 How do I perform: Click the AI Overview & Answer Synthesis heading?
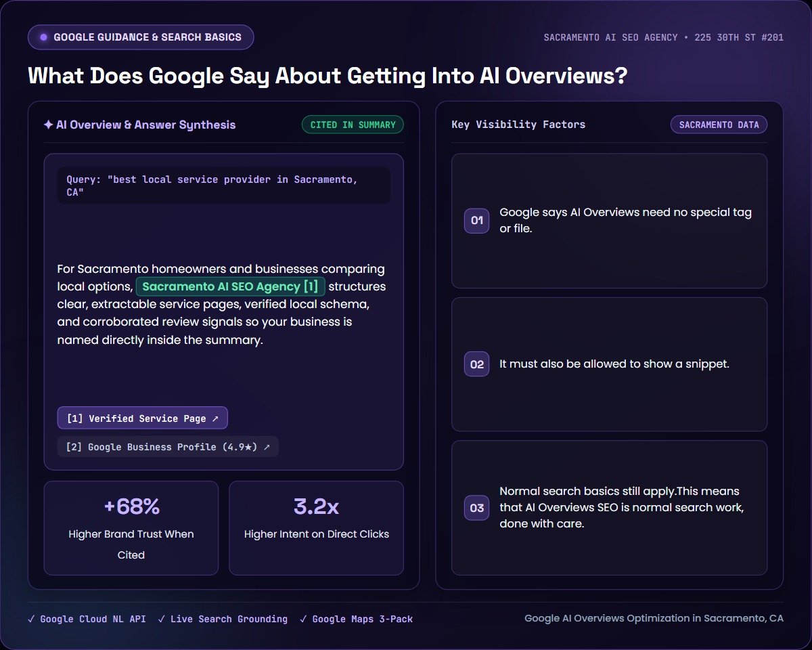pyautogui.click(x=139, y=125)
